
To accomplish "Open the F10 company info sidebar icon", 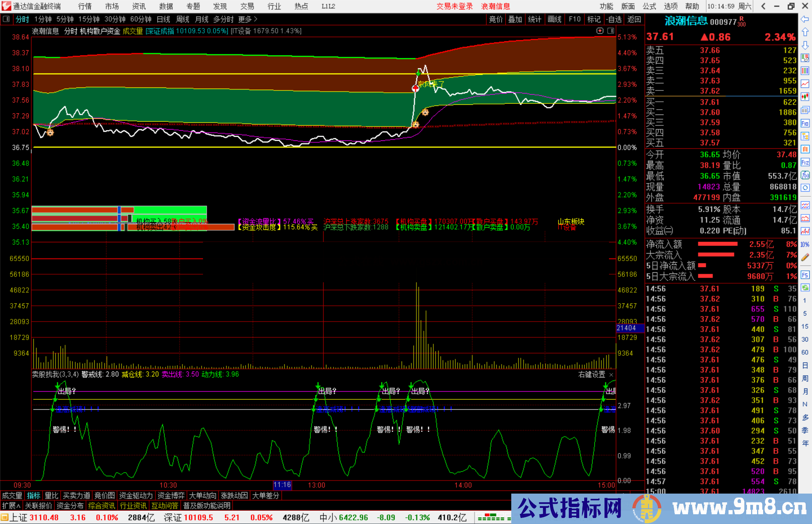I will coord(805,123).
